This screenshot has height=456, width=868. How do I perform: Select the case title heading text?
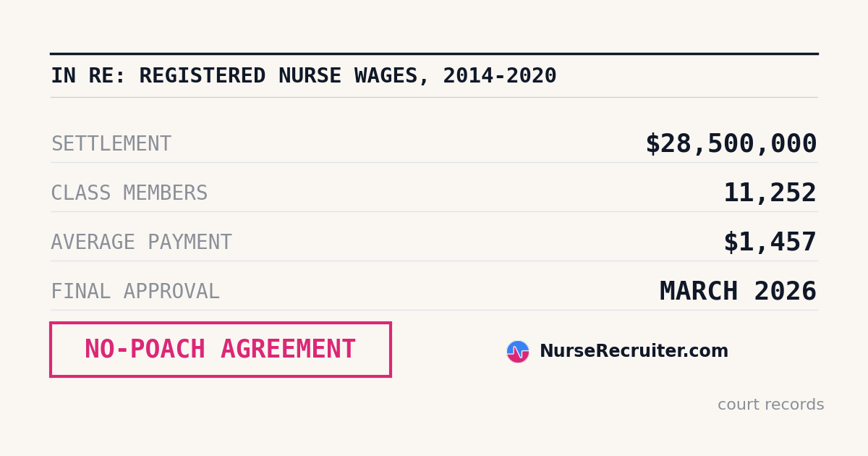304,76
